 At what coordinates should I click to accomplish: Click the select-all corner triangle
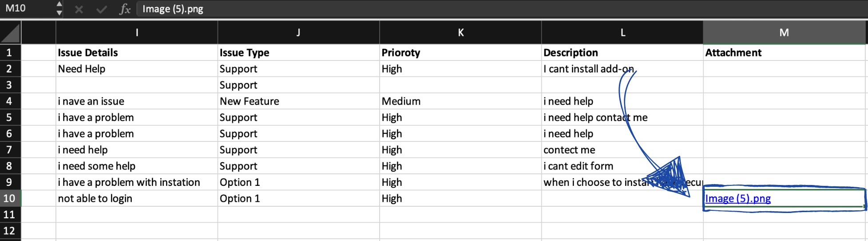(x=11, y=33)
